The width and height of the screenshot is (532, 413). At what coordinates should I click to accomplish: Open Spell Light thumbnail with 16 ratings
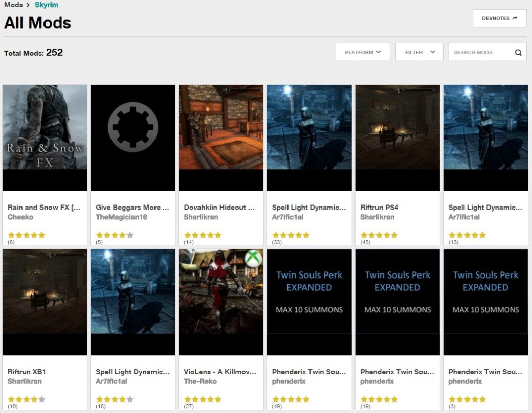pyautogui.click(x=132, y=302)
